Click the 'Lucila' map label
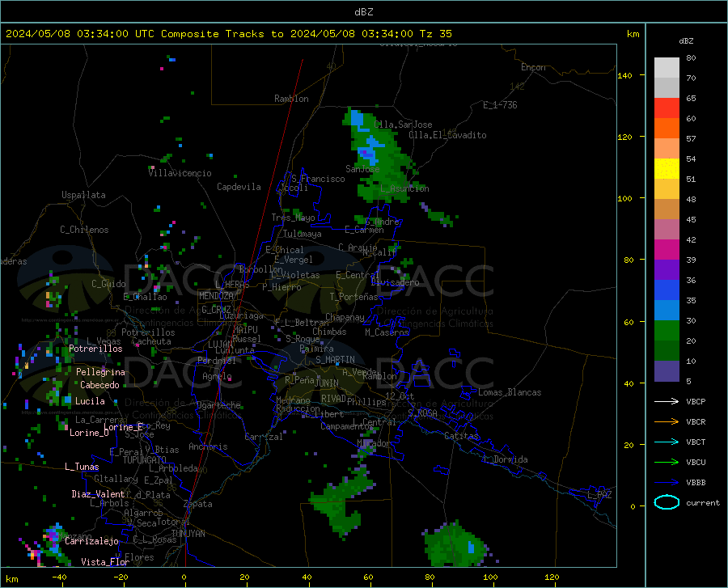The height and width of the screenshot is (588, 728). pyautogui.click(x=90, y=401)
